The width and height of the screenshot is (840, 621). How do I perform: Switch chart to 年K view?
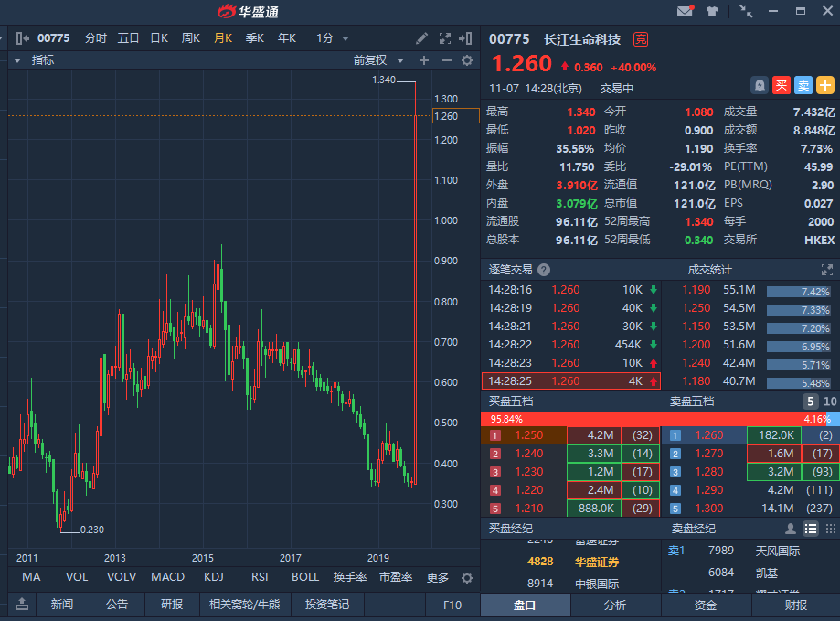click(287, 38)
